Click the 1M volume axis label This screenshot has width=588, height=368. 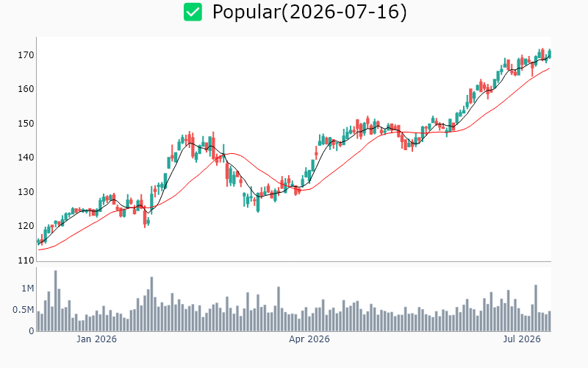tap(27, 289)
